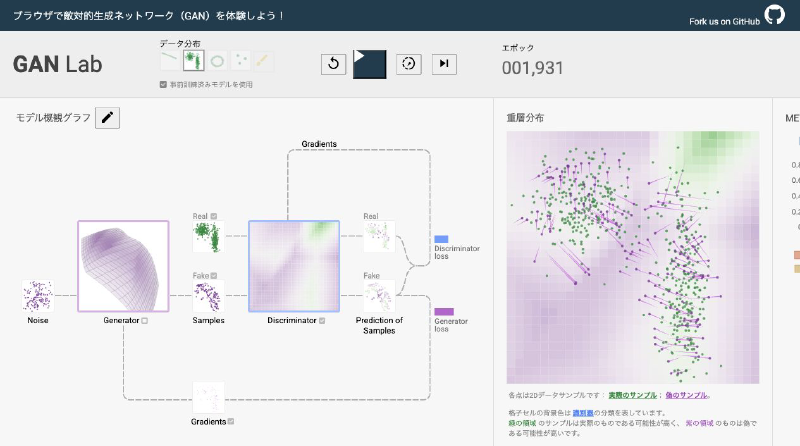Click the Gradients label above the dashed loop
The width and height of the screenshot is (800, 446).
click(x=319, y=144)
